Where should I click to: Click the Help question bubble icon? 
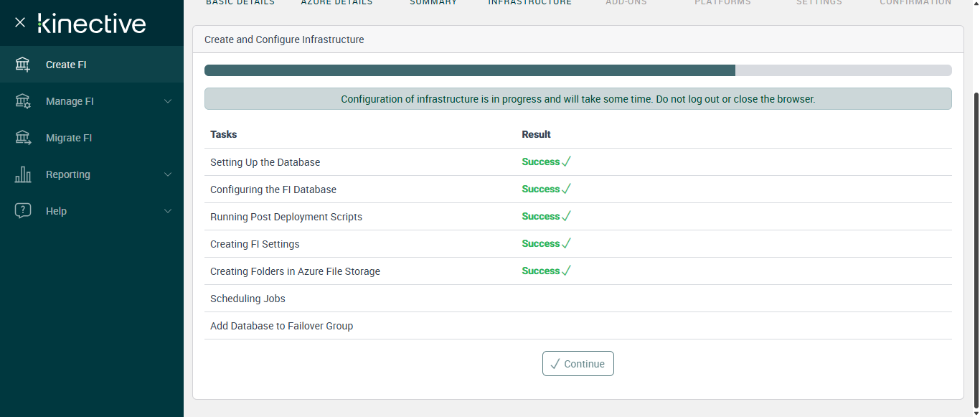point(23,211)
